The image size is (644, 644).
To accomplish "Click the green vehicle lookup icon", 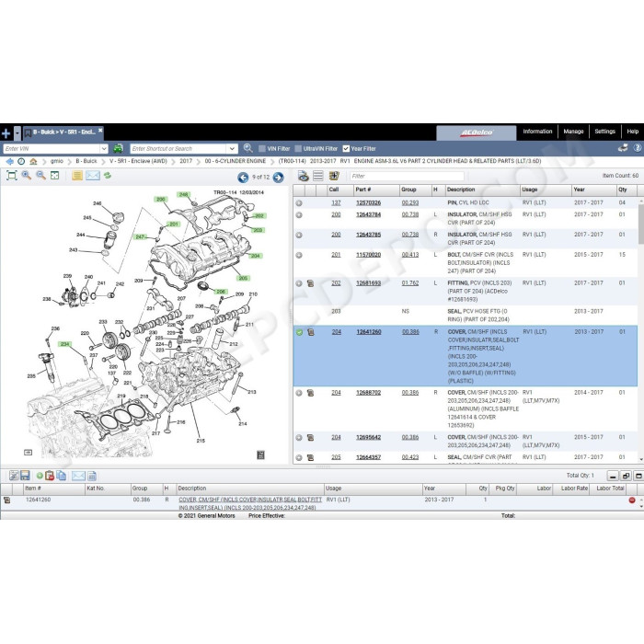I will pyautogui.click(x=119, y=148).
